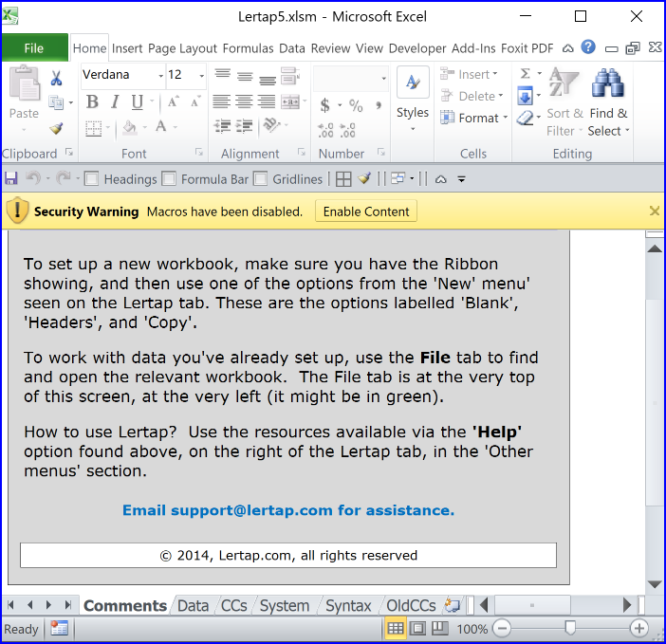Click the Save icon in quick access toolbar
The width and height of the screenshot is (666, 644).
[x=11, y=178]
